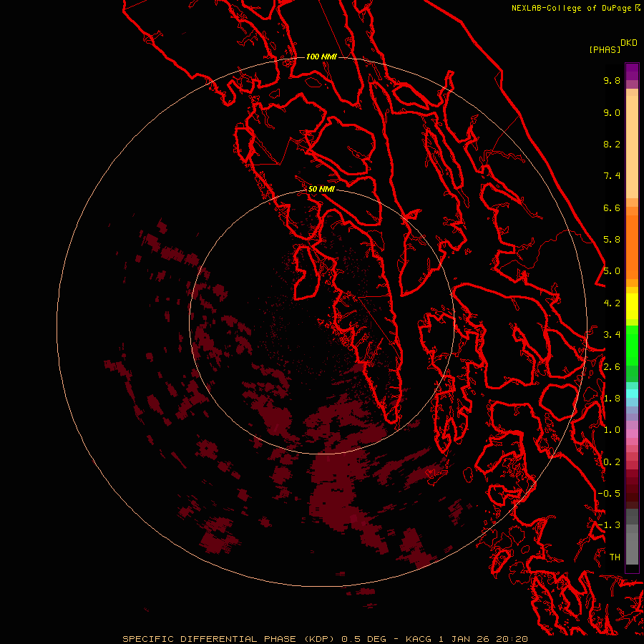Click the 0.2 value on color scale
The width and height of the screenshot is (644, 644).
click(612, 462)
